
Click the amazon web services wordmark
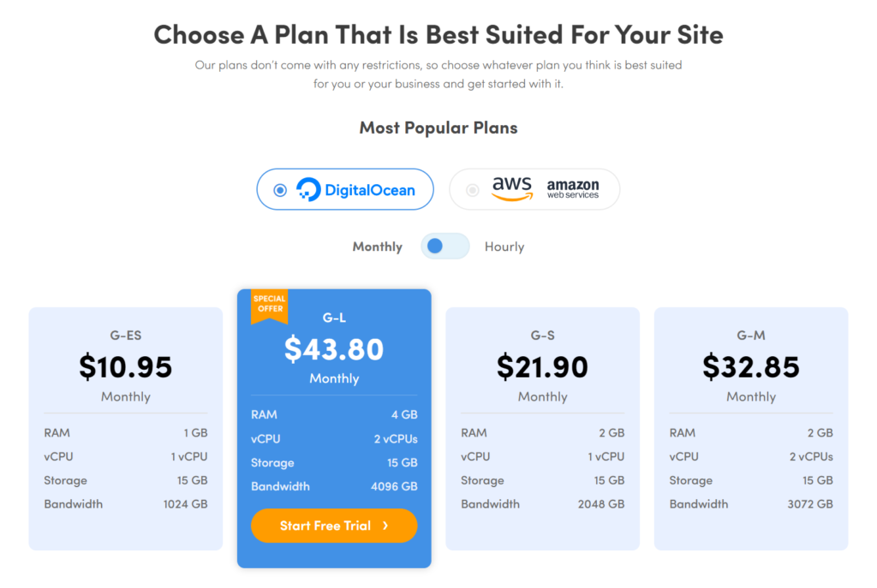pos(572,189)
